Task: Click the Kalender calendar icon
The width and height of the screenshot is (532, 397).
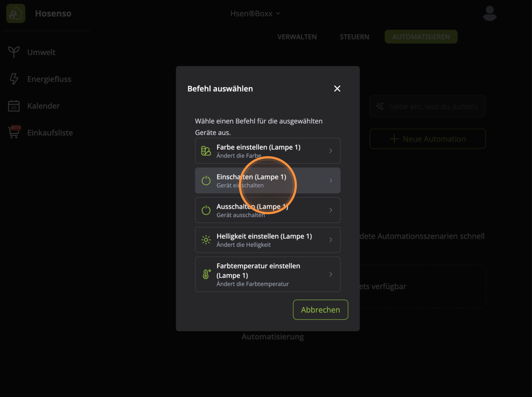Action: (14, 106)
